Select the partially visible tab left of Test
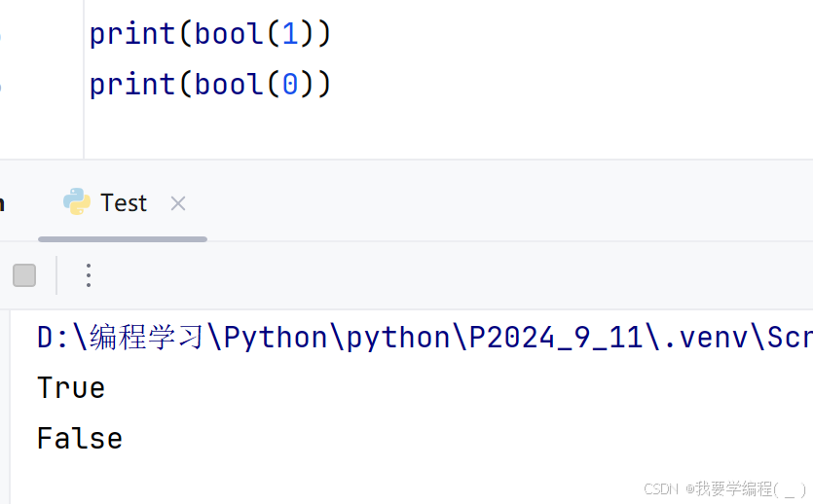This screenshot has width=813, height=504. click(2, 203)
